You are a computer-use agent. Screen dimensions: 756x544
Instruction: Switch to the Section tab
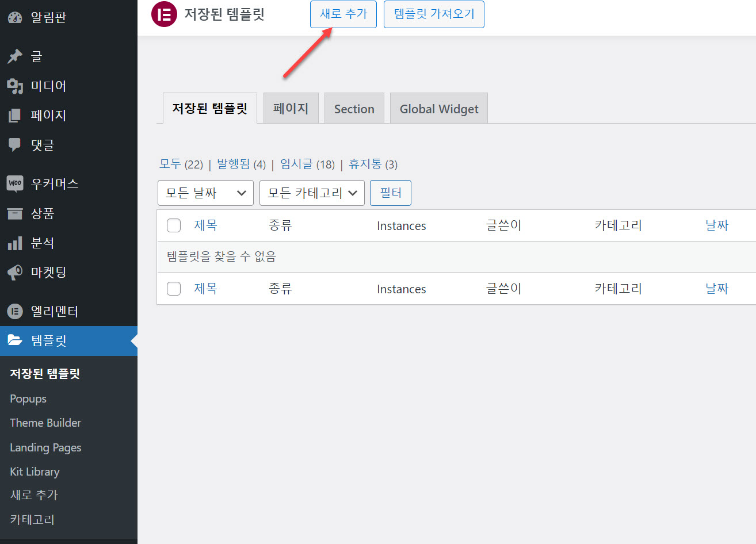tap(354, 108)
